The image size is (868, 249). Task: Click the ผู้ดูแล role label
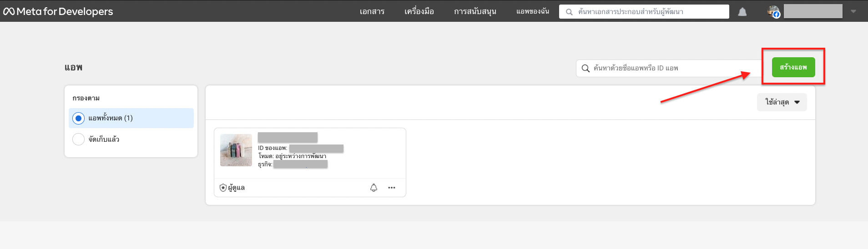pyautogui.click(x=237, y=188)
